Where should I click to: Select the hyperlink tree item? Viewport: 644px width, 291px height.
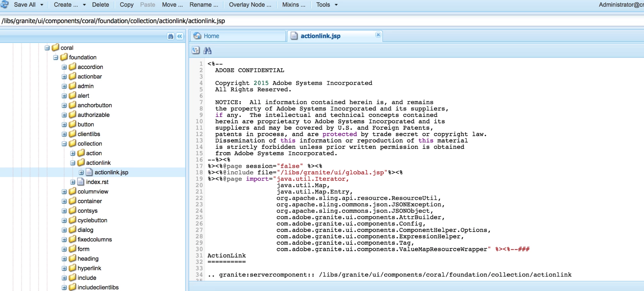tap(89, 268)
